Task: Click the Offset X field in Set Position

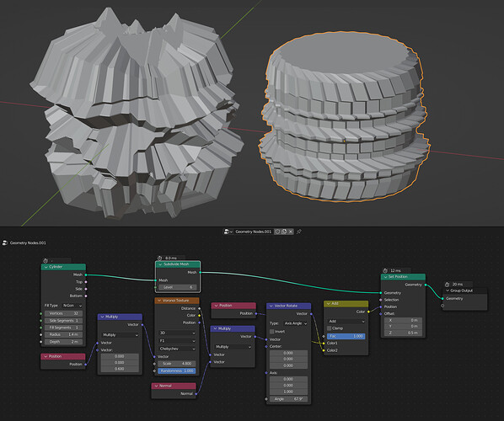Action: (403, 320)
